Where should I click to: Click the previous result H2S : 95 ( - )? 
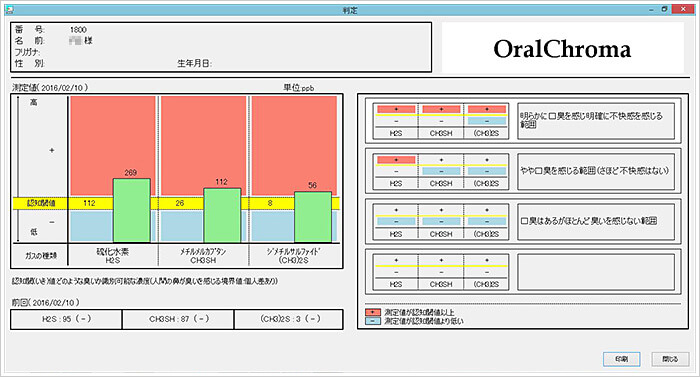point(66,319)
